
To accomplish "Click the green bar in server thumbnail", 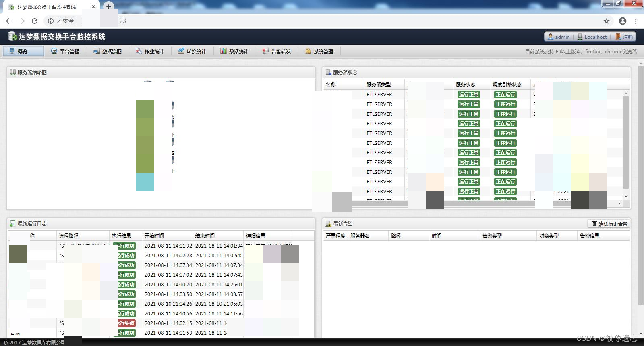I will point(145,136).
